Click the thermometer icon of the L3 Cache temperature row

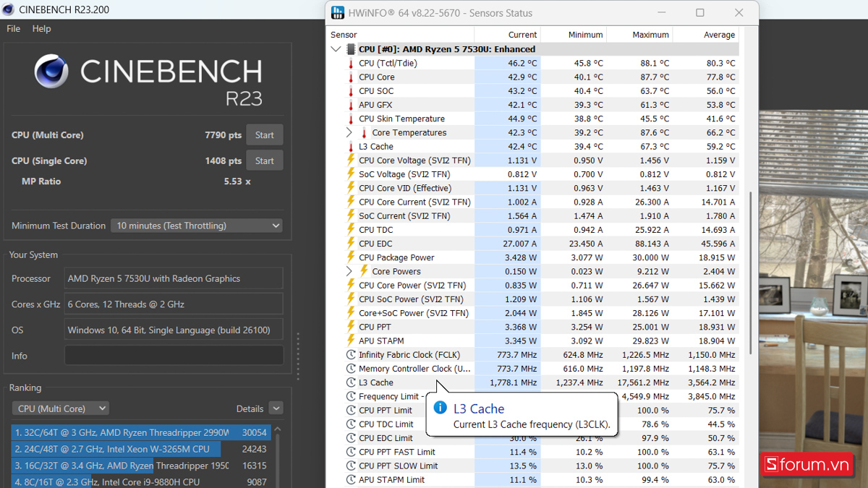pyautogui.click(x=351, y=146)
